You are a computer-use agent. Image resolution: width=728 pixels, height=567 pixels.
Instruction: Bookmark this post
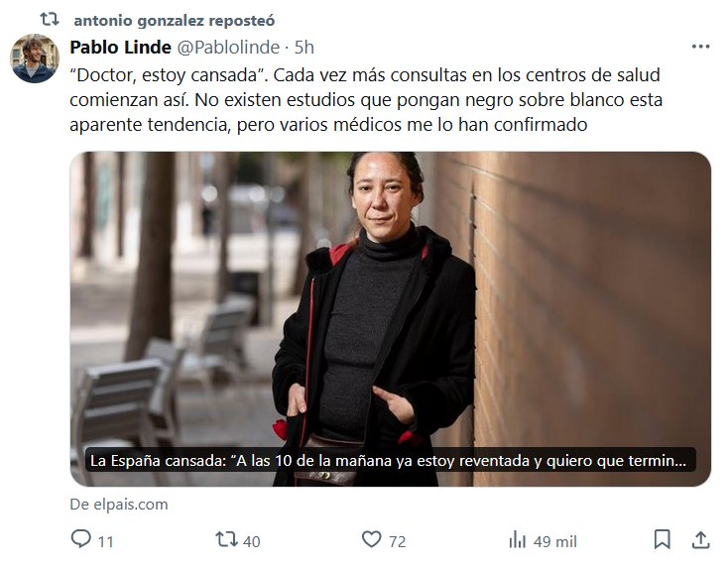(x=663, y=539)
